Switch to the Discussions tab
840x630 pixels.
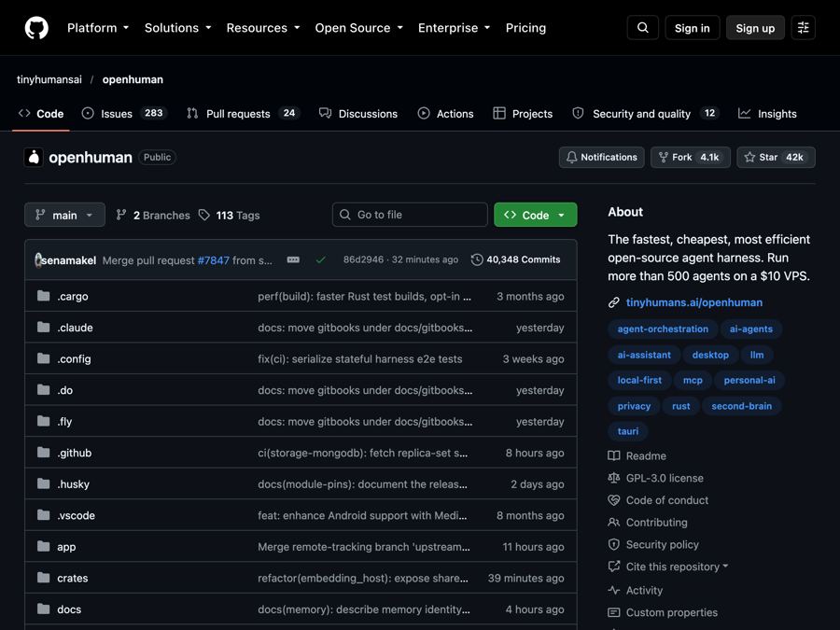pos(358,114)
